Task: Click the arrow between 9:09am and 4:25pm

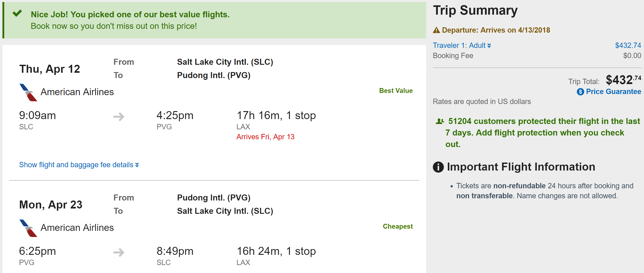Action: click(x=119, y=116)
